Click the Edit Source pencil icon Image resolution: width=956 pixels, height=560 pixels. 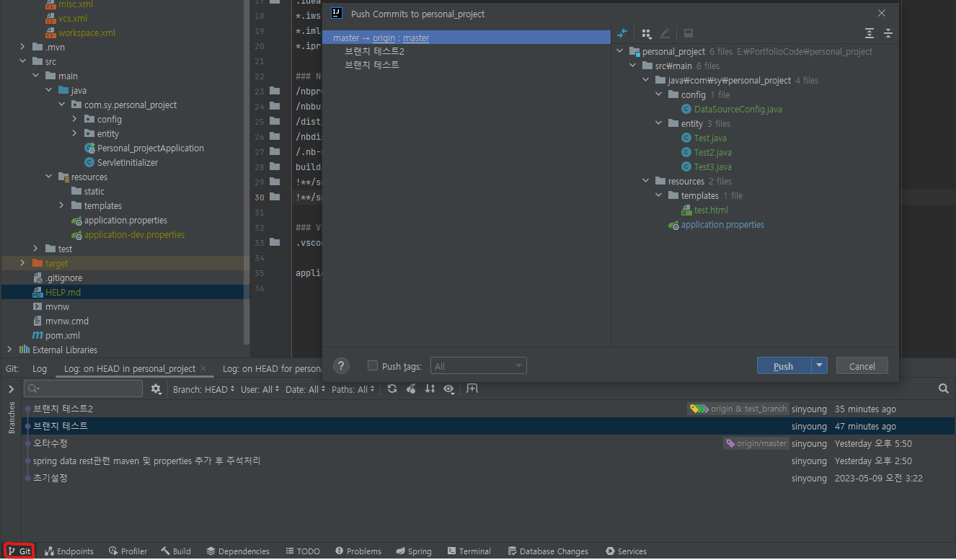point(665,33)
